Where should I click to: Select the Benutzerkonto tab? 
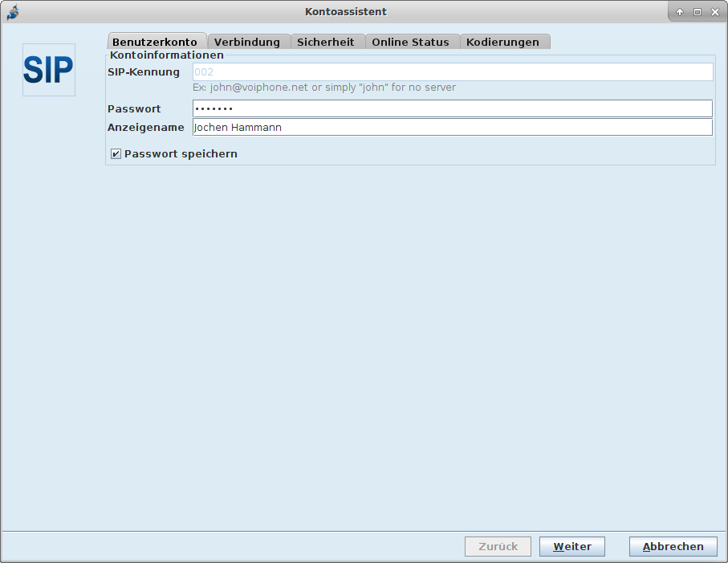155,42
